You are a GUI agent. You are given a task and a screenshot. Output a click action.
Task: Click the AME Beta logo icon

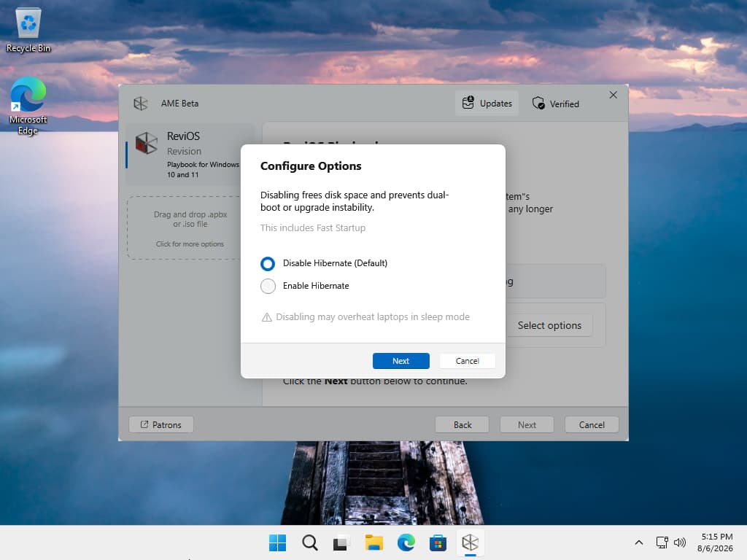(x=141, y=104)
